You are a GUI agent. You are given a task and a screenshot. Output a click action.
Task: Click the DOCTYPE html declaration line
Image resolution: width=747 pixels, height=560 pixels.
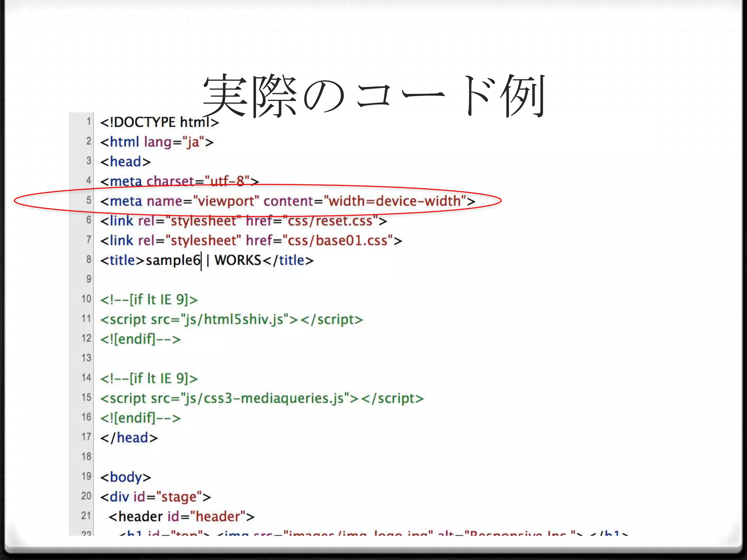(x=159, y=122)
